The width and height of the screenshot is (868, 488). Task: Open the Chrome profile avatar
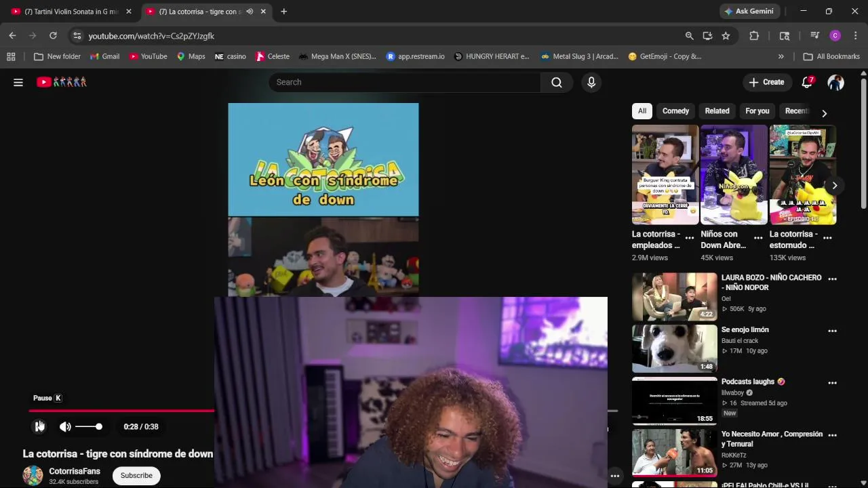(835, 36)
